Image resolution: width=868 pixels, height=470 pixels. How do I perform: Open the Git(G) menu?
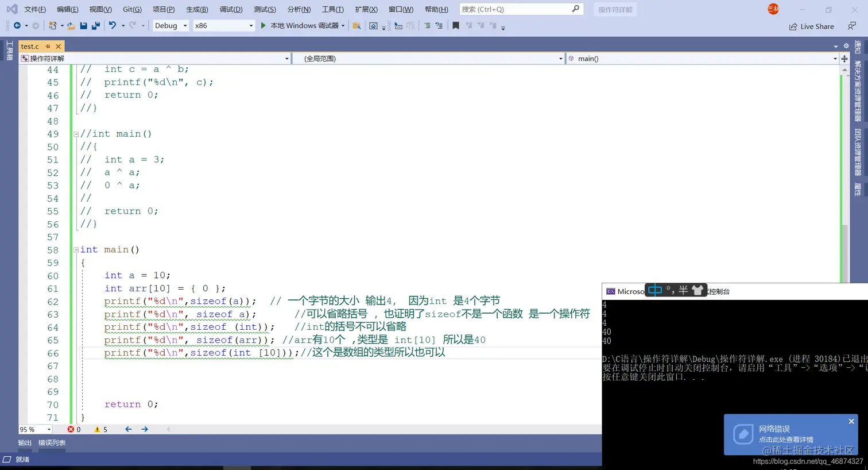point(132,9)
